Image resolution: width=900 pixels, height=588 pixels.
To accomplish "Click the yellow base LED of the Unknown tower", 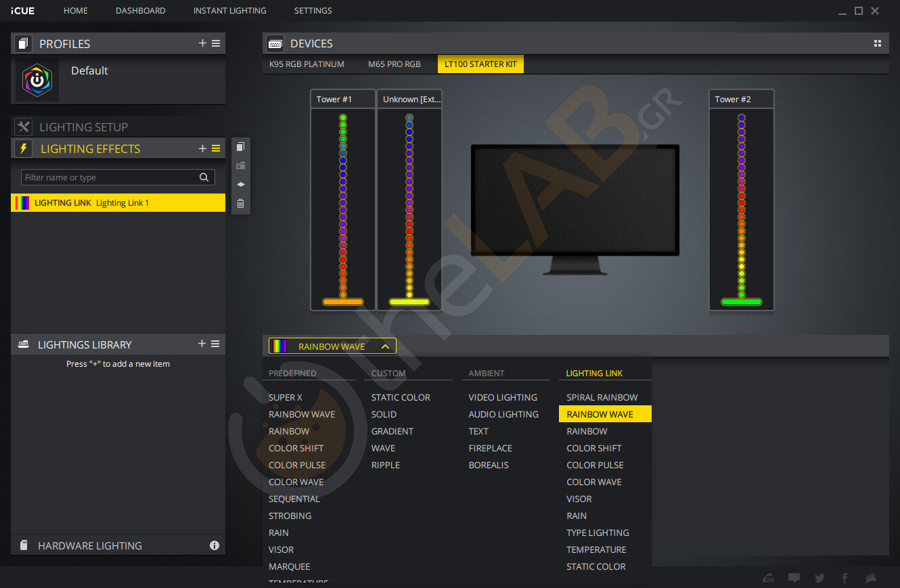I will pos(409,302).
